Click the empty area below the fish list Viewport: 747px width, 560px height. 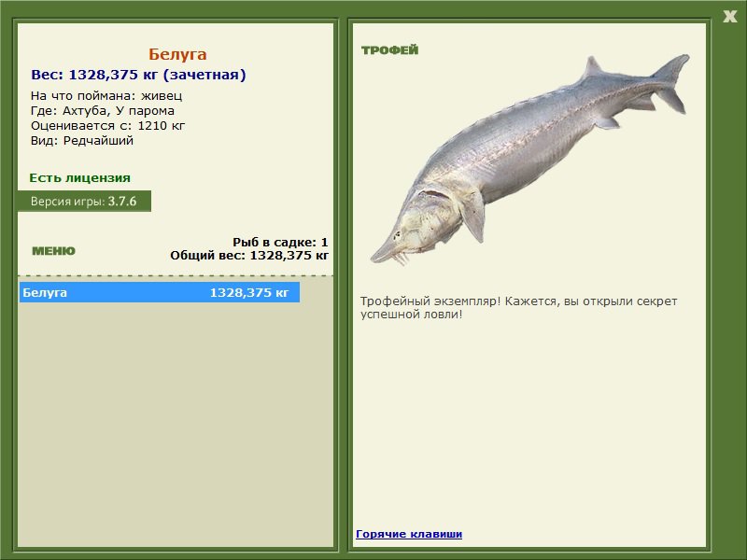(x=176, y=424)
